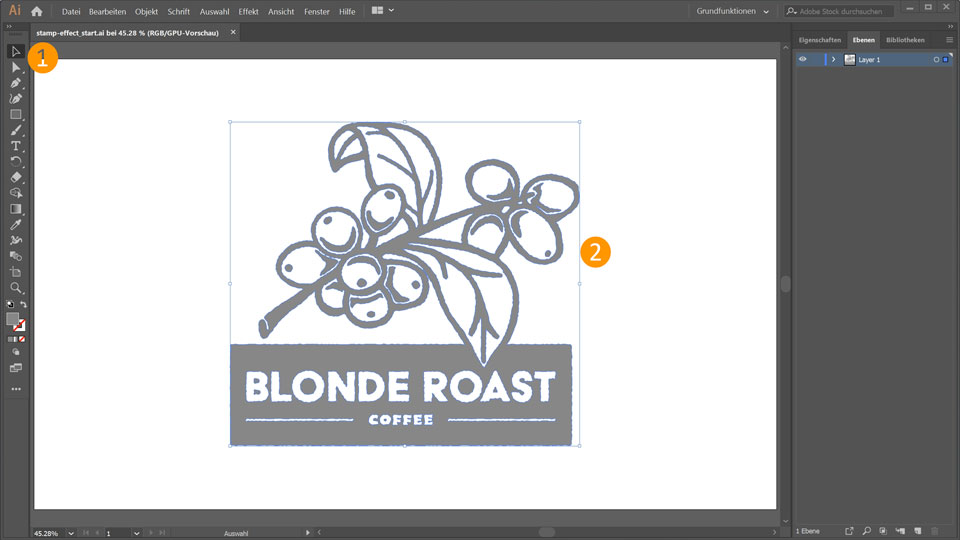Select the Symbol Sprayer tool
Viewport: 960px width, 540px height.
[16, 241]
